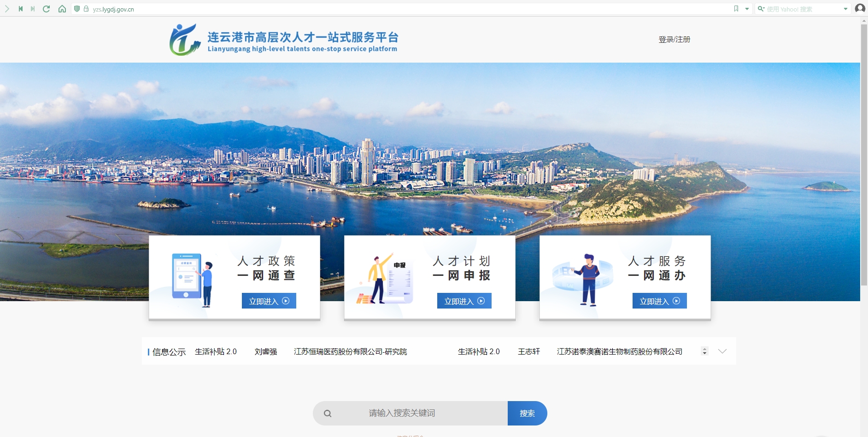Click 立即进入 on 人才政策一网通查 card

pos(269,301)
